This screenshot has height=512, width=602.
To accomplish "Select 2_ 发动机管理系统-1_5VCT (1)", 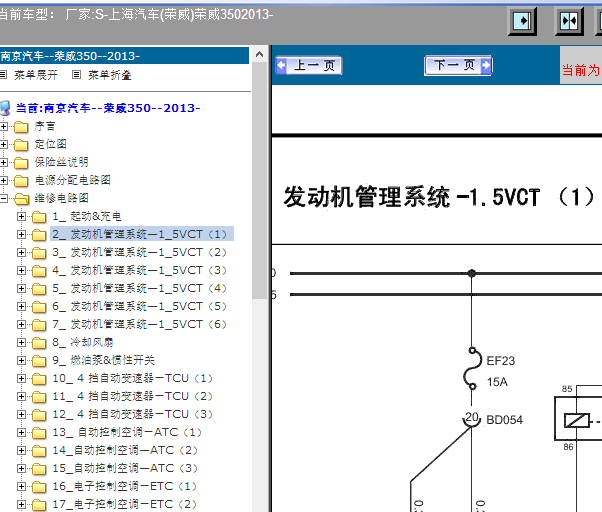I will (140, 234).
